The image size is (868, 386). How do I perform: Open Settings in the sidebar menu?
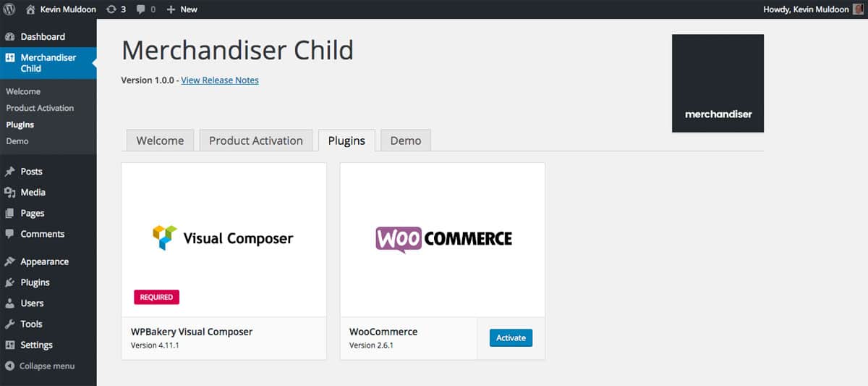tap(36, 345)
